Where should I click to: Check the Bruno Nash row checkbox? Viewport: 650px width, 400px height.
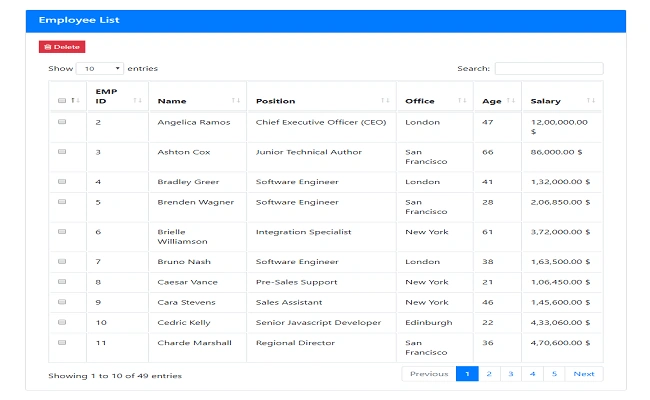[62, 262]
